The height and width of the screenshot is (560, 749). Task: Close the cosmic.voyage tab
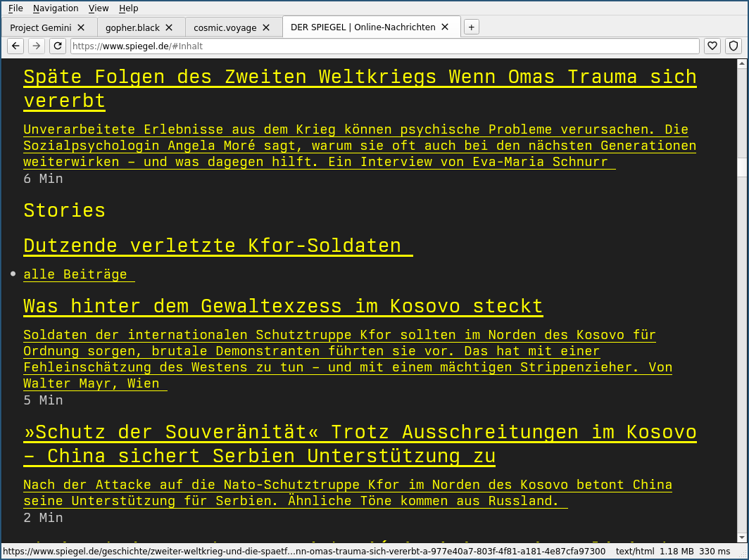point(266,27)
